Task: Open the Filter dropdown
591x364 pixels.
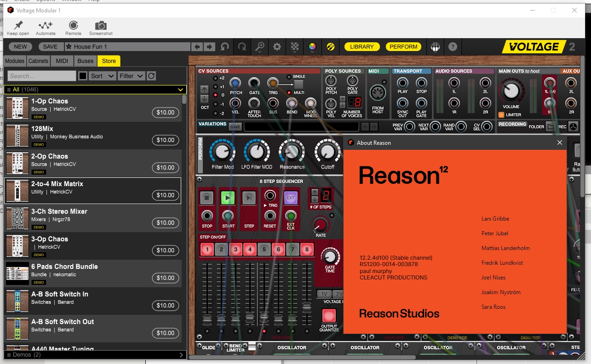Action: click(131, 76)
